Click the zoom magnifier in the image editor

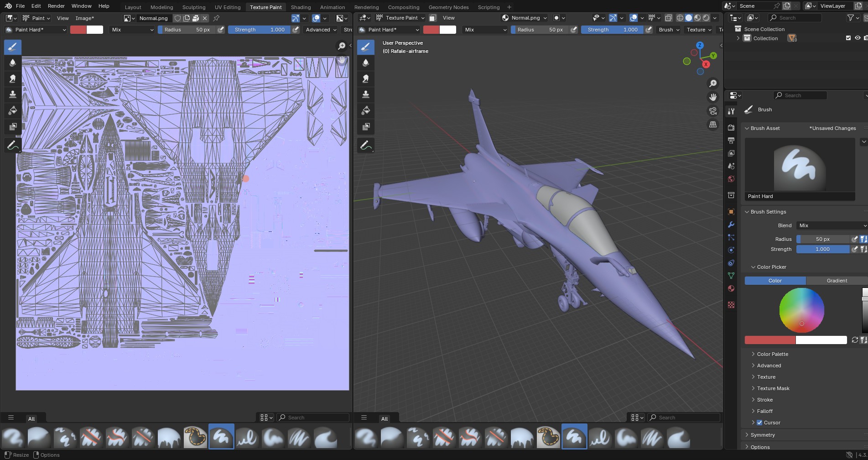(x=341, y=46)
